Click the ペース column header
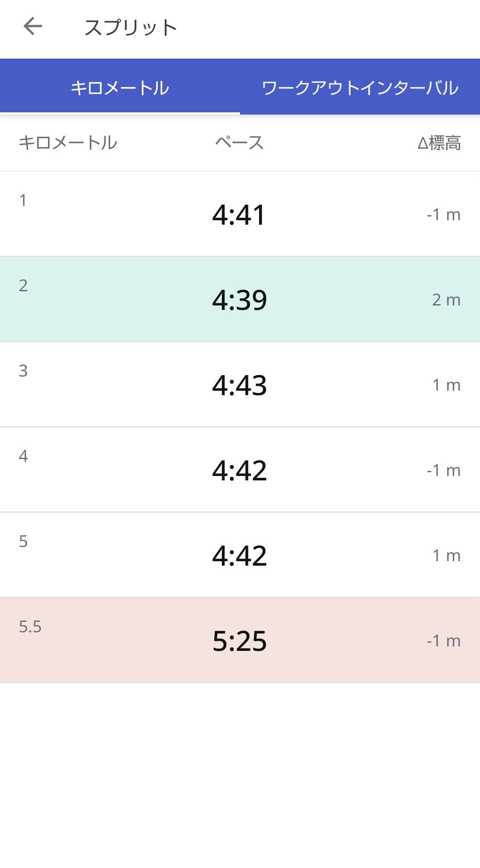 pyautogui.click(x=240, y=143)
